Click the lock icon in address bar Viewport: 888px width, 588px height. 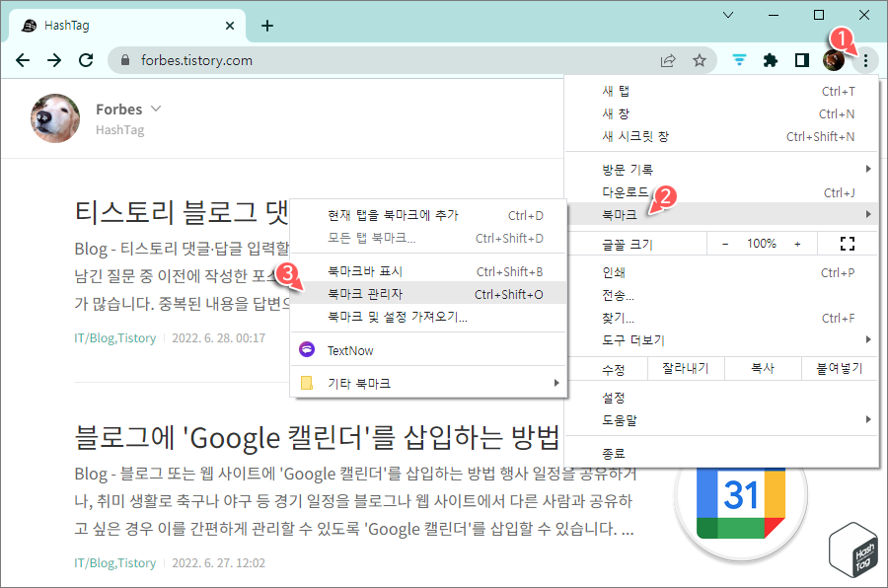point(125,60)
